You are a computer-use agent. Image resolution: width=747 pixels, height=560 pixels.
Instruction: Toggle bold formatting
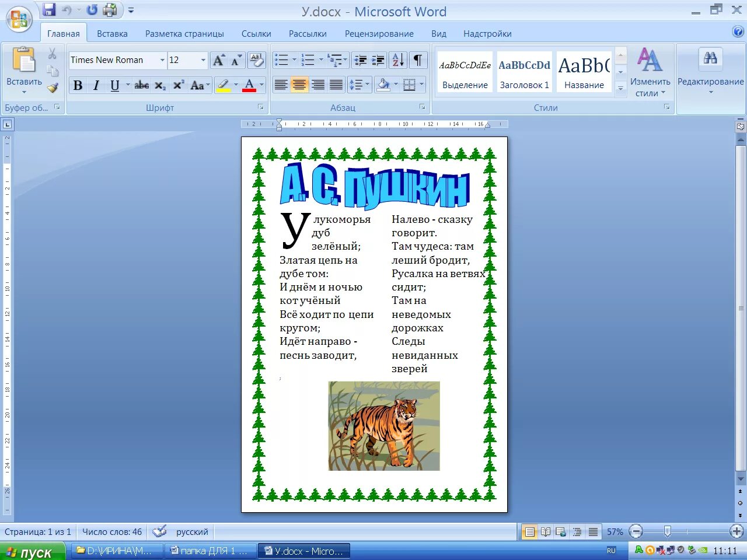(x=78, y=86)
